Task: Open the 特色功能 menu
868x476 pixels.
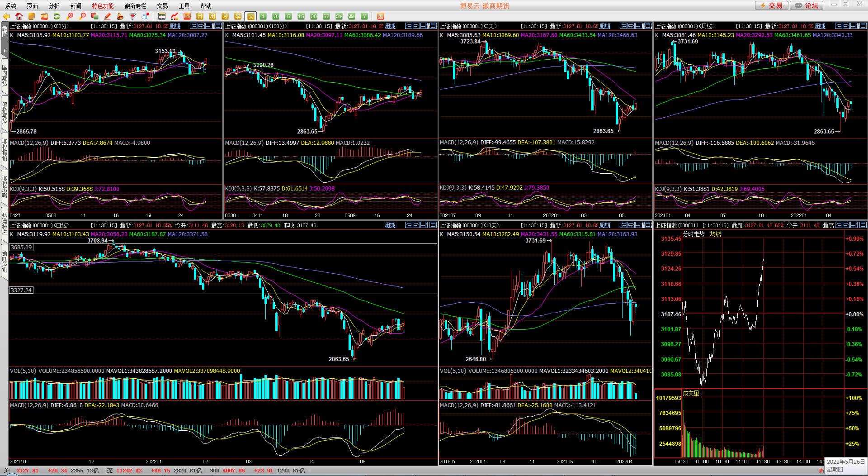Action: [103, 6]
